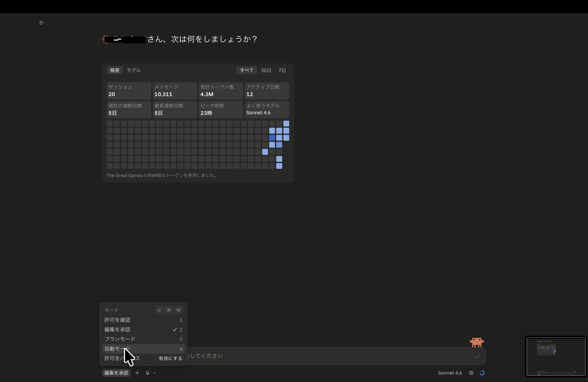
Task: Open the Sonnet 4.6 model selector
Action: point(450,373)
